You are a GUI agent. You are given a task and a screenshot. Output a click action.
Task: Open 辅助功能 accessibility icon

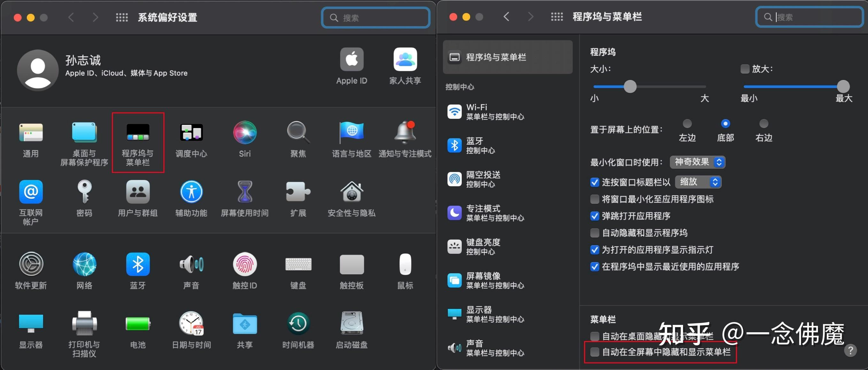point(191,192)
